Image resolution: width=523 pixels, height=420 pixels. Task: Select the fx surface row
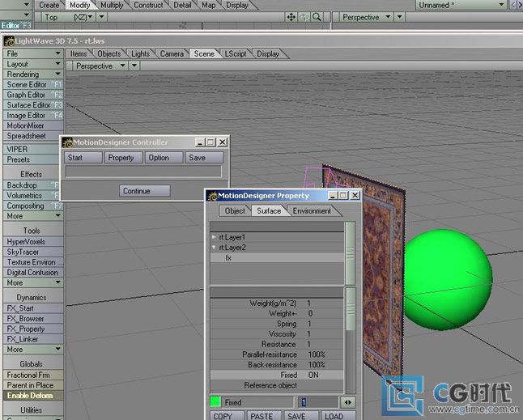click(x=277, y=257)
